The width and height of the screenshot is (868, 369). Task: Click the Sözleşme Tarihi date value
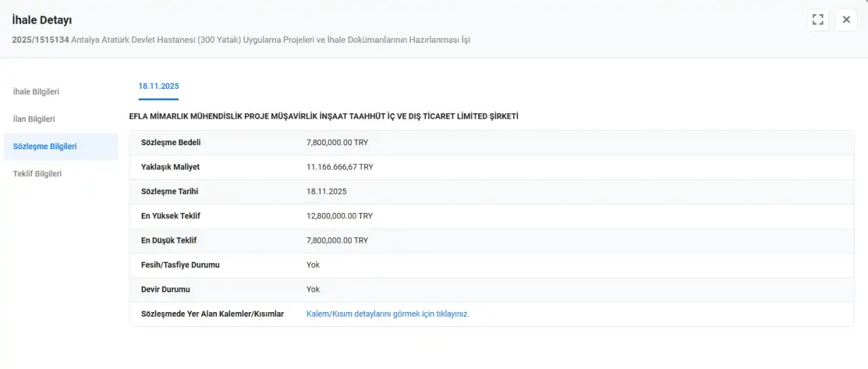(x=326, y=191)
